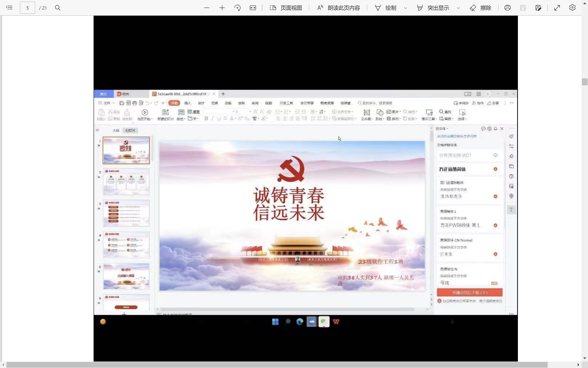
Task: Open the PDF search magnifier
Action: click(x=58, y=8)
